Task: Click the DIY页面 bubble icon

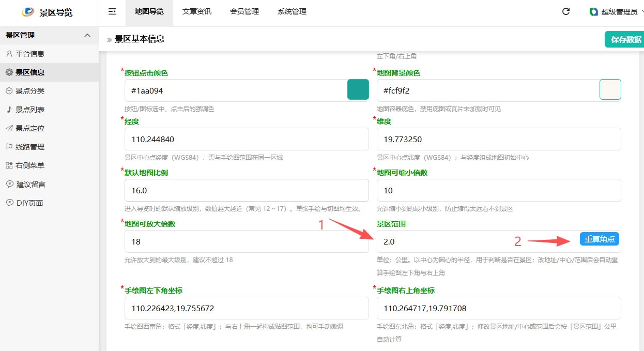Action: (x=9, y=203)
